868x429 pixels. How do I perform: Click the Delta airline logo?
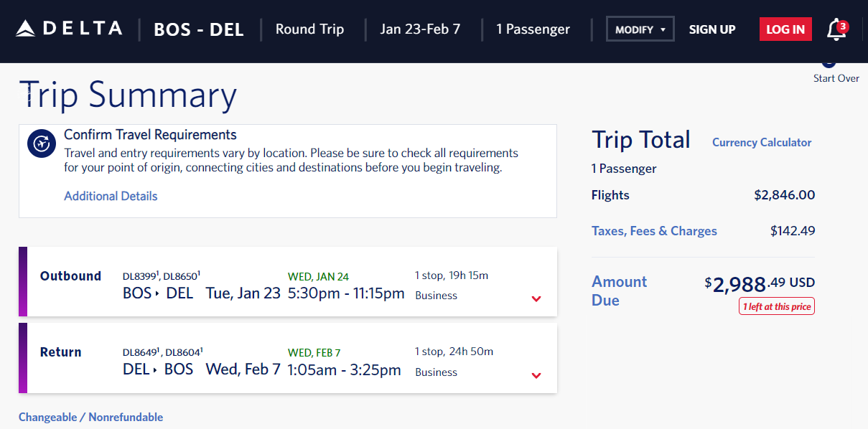click(x=68, y=29)
